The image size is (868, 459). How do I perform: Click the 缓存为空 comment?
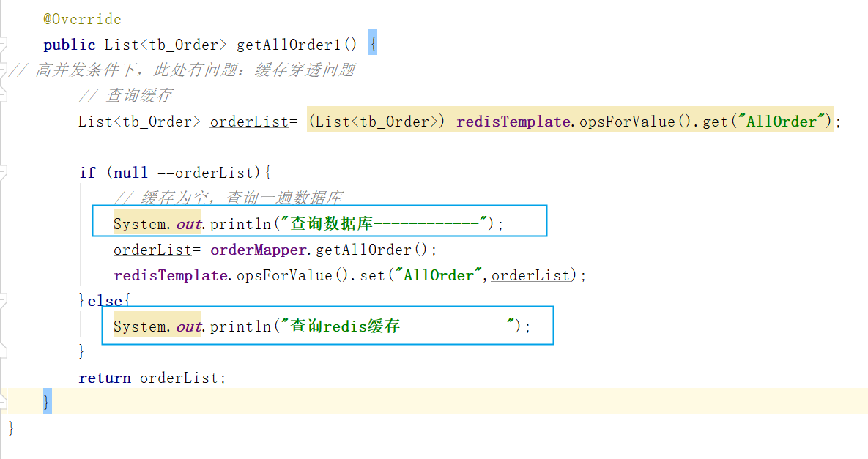[x=228, y=198]
